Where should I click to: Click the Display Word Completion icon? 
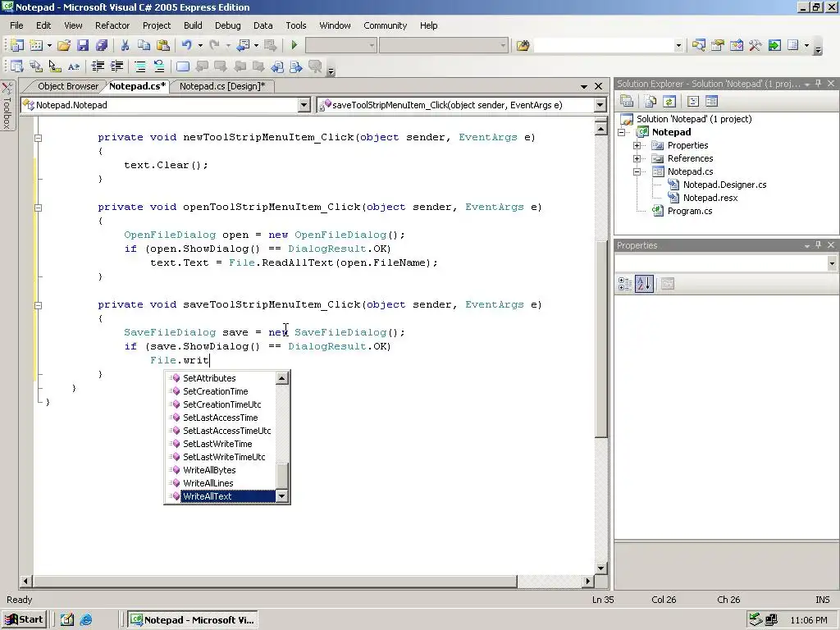click(74, 66)
